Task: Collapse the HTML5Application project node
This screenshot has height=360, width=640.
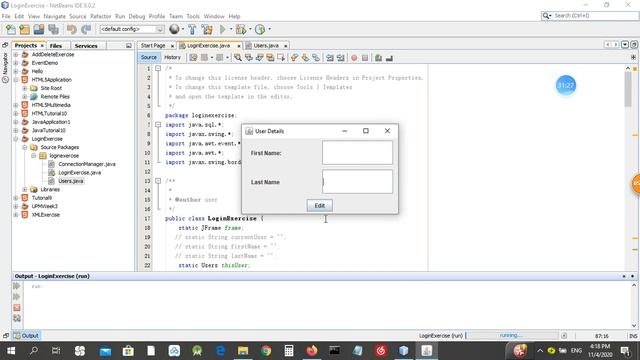Action: coord(16,80)
